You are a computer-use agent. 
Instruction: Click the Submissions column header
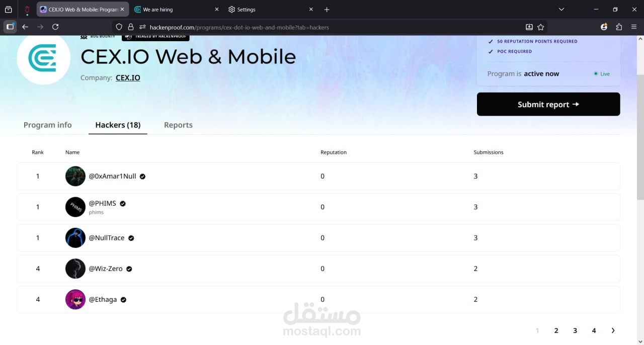point(489,152)
